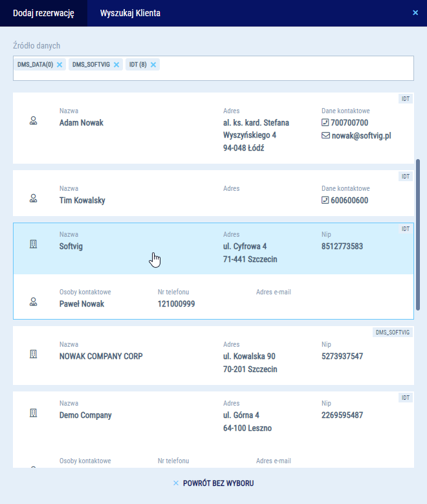Remove the DMS_DATA(0) source tag
Image resolution: width=427 pixels, height=504 pixels.
pyautogui.click(x=60, y=65)
